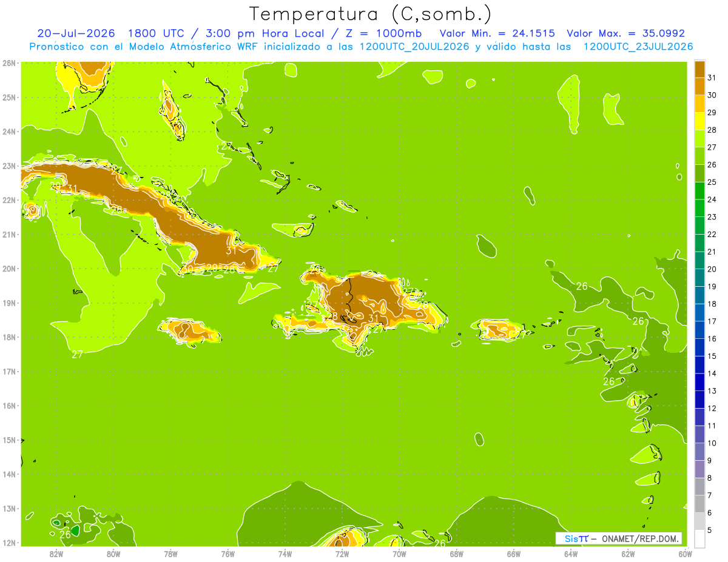Viewport: 728px width, 562px height.
Task: Click the "7" label on the color scale
Action: point(710,495)
